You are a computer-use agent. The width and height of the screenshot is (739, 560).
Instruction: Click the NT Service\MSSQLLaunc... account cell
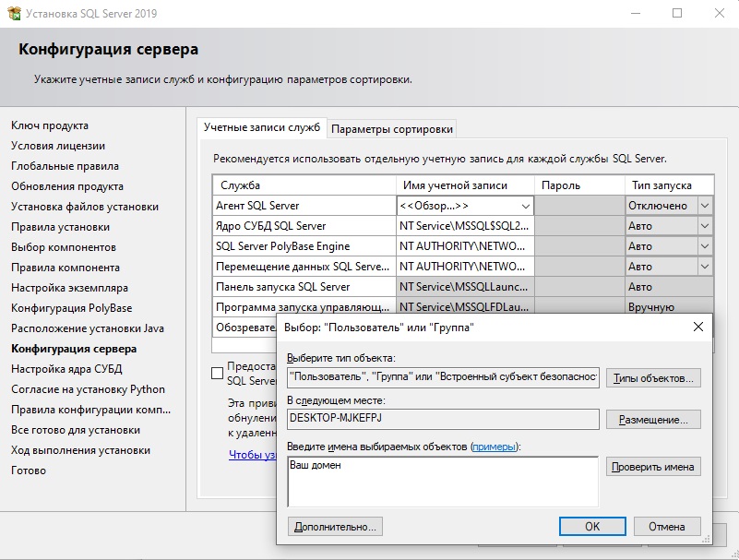click(x=465, y=287)
